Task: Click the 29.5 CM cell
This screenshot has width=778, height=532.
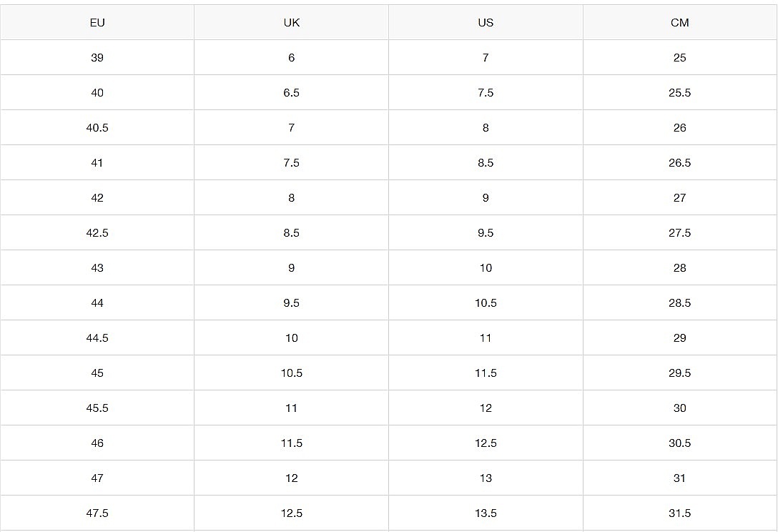Action: (679, 373)
